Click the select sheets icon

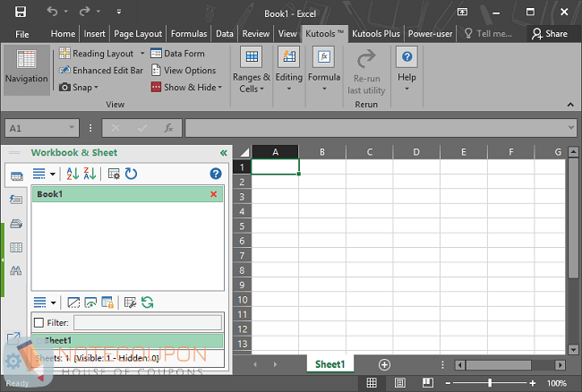tap(73, 303)
